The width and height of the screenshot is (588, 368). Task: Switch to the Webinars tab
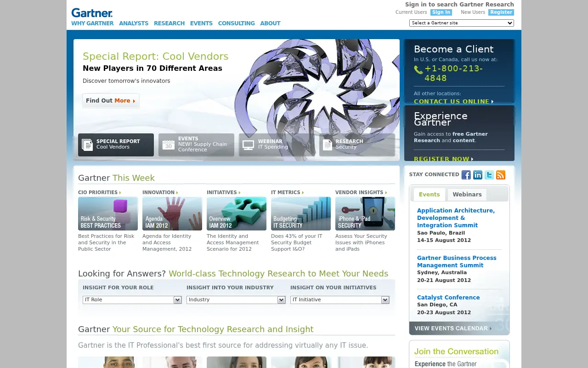(x=467, y=195)
